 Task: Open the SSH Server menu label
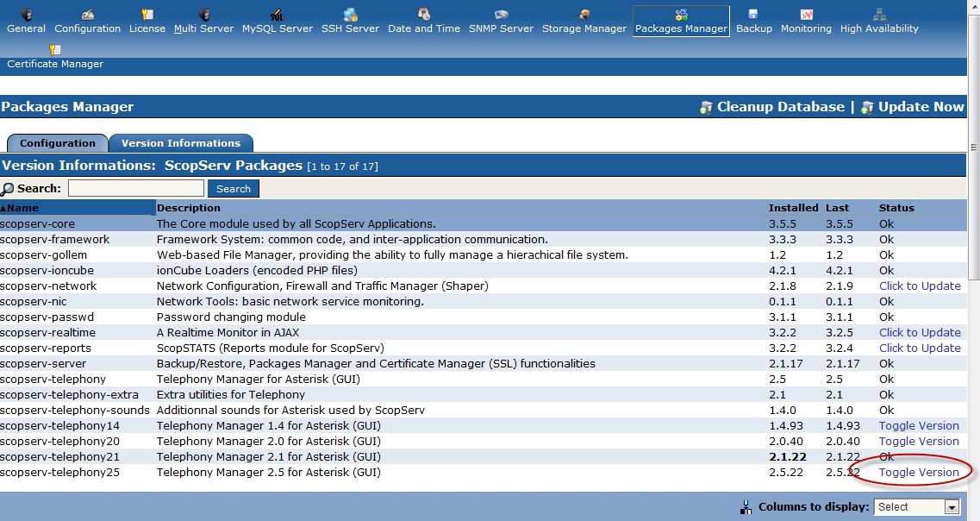coord(351,28)
